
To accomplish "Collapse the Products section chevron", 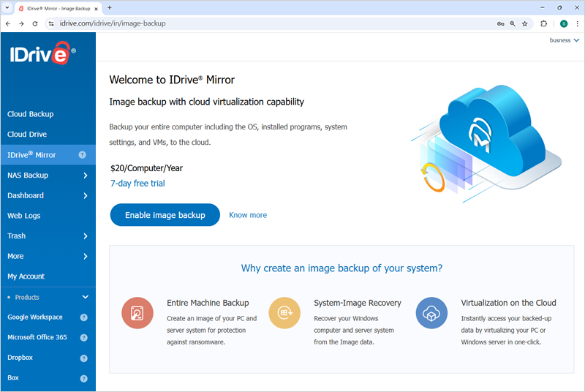I will (85, 297).
